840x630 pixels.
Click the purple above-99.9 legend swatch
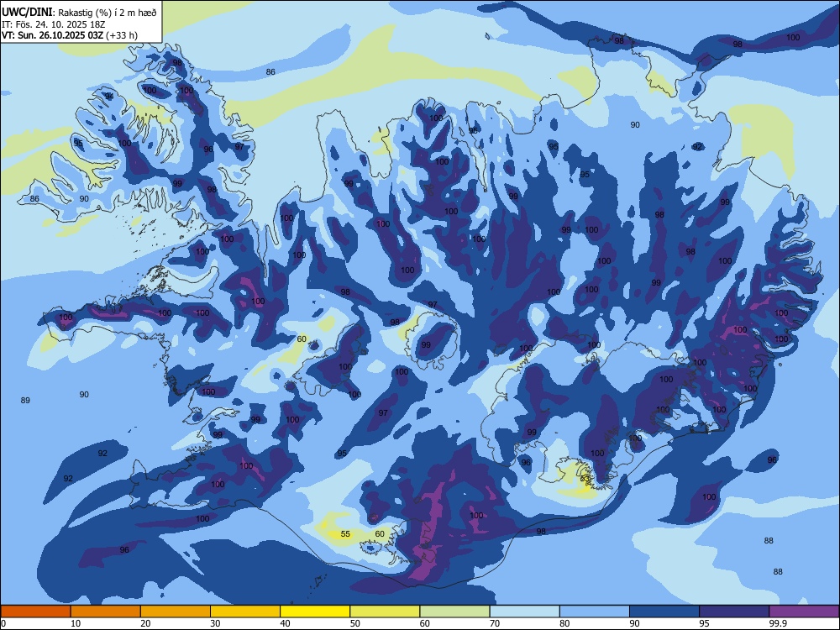point(804,612)
